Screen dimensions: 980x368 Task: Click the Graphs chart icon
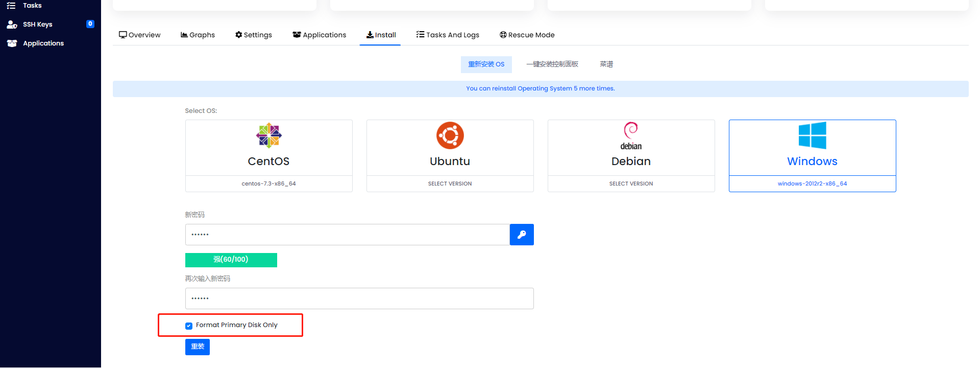[184, 35]
